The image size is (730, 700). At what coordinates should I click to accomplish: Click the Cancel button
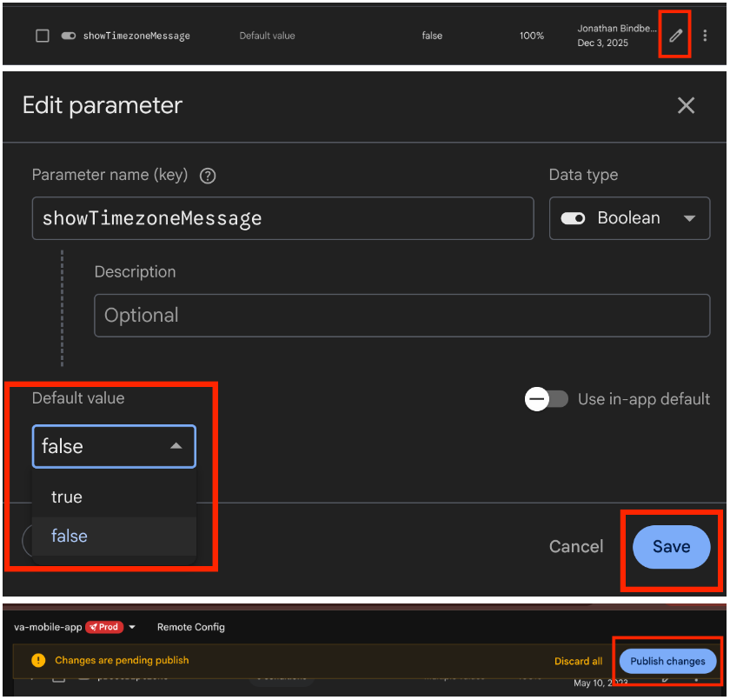tap(576, 546)
